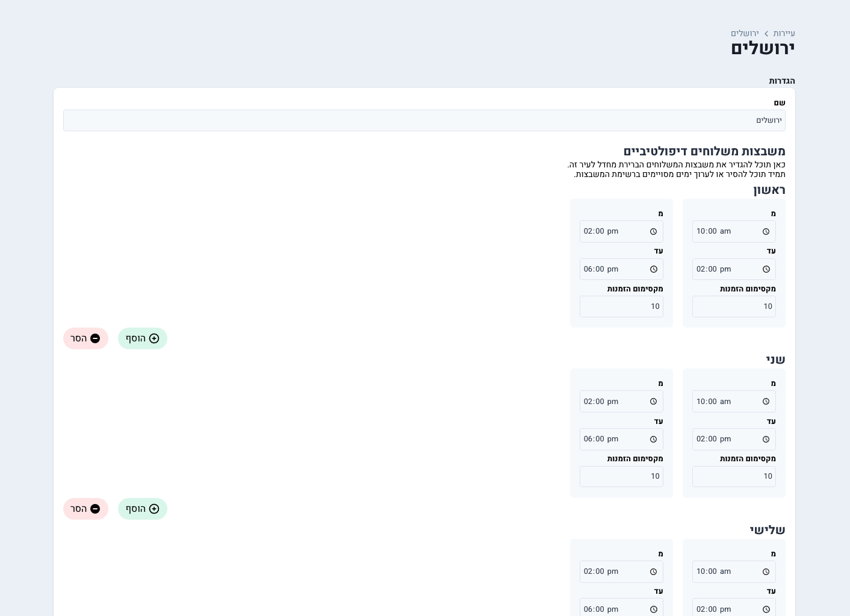The width and height of the screenshot is (850, 616).
Task: Click max orders field in Sunday's second slot
Action: (x=621, y=306)
